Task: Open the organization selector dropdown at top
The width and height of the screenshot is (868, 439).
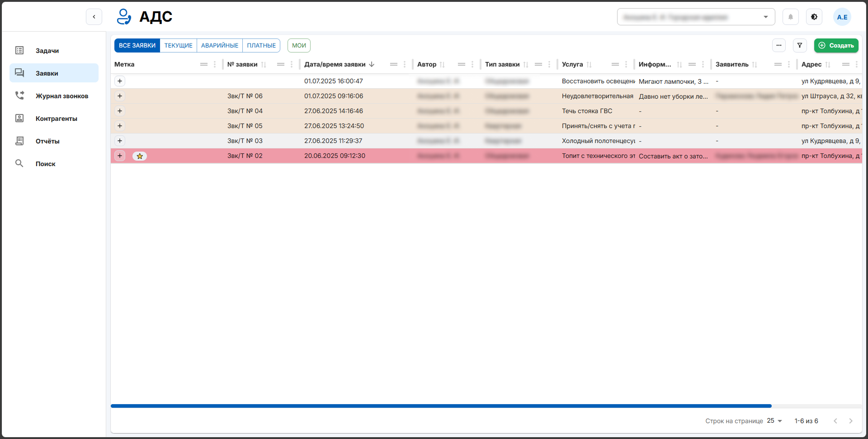Action: (x=695, y=17)
